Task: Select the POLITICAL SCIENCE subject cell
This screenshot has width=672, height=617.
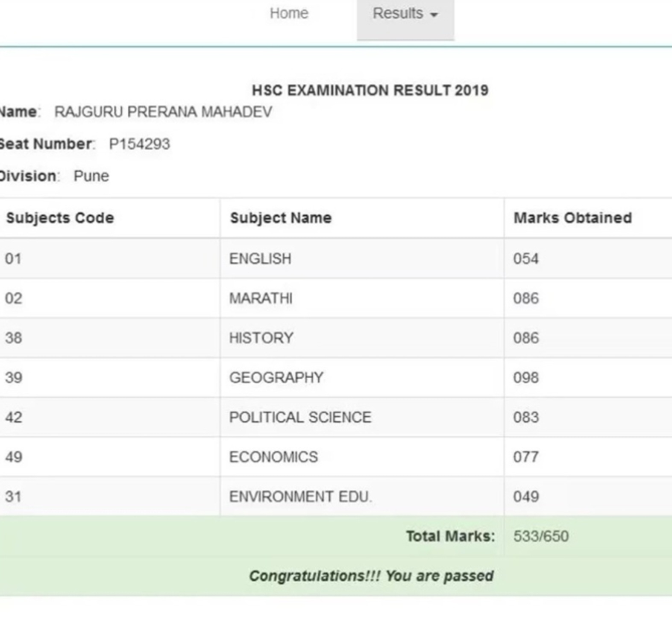Action: click(x=300, y=417)
